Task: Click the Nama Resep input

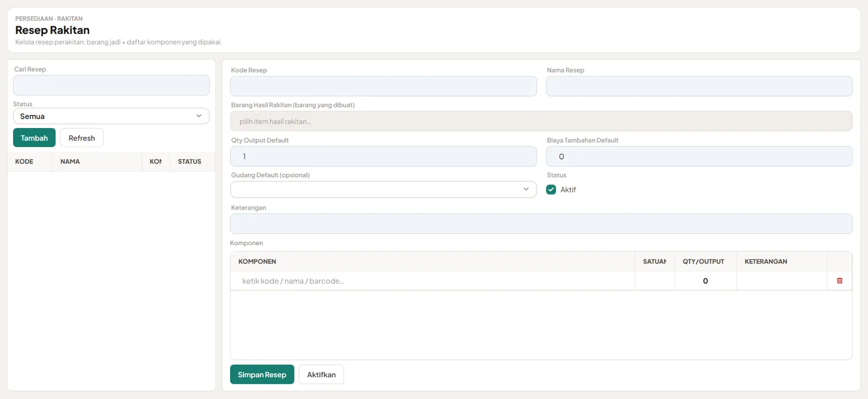Action: (x=699, y=86)
